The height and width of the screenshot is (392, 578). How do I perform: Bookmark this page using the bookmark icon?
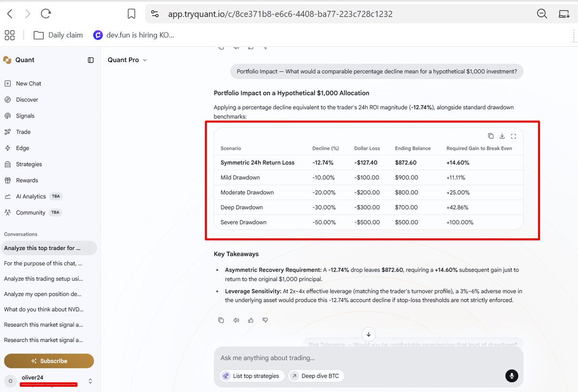[131, 14]
